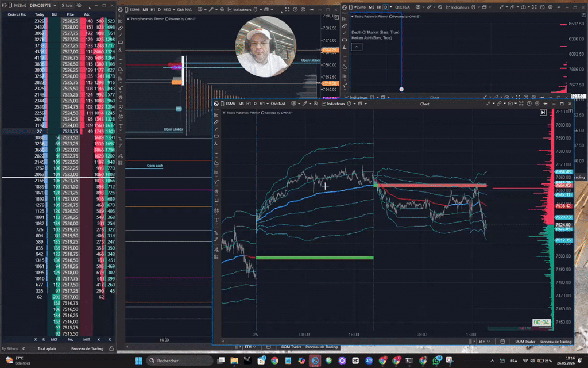Click price cell 7523,75 in DOM ladder
Image resolution: width=588 pixels, height=368 pixels.
pyautogui.click(x=71, y=132)
